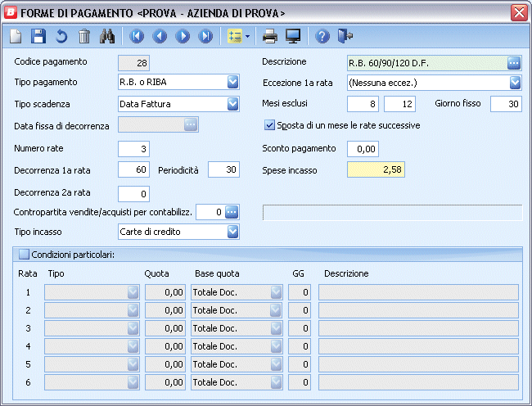Click the Decorrenza 1a rata field

click(133, 169)
